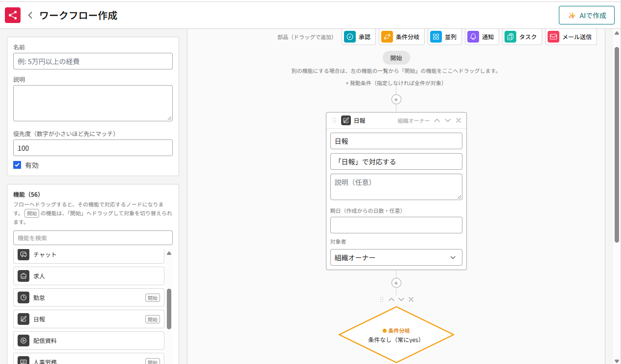Click the 条件分岐 diamond node
Viewport: 621px width, 364px height.
pos(396,335)
